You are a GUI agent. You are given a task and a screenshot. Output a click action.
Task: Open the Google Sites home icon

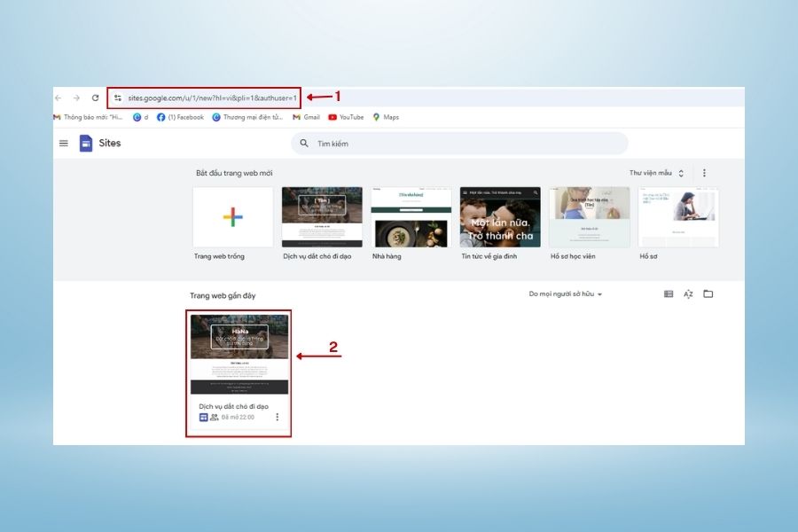(86, 143)
